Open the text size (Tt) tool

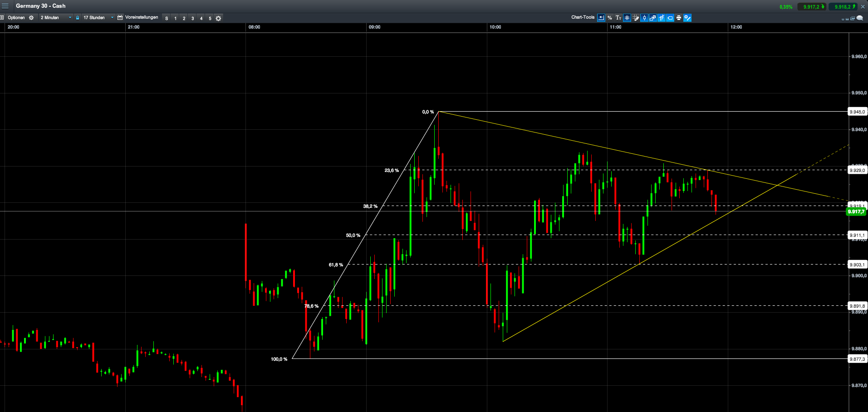click(618, 18)
